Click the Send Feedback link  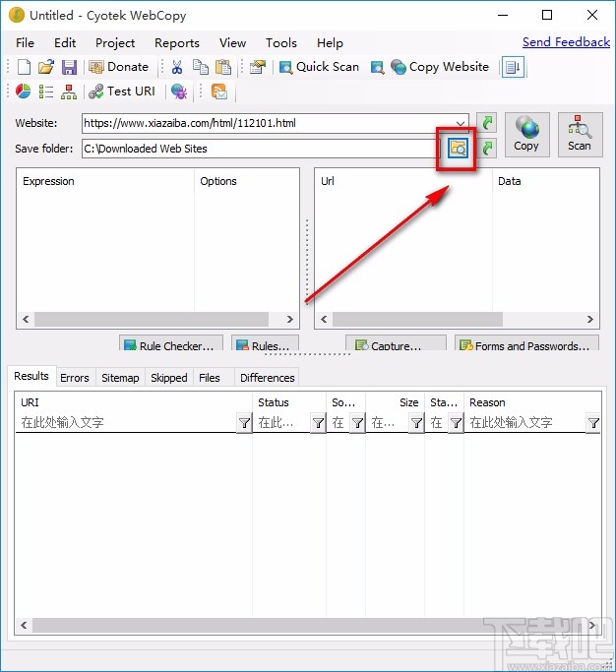click(x=566, y=42)
